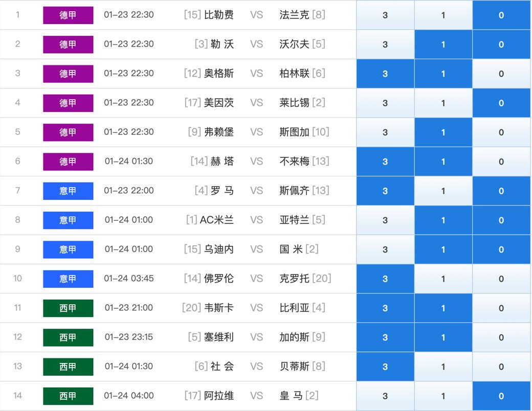Screen dimensions: 532x411
Task: Open team AC米兰 in match 8
Action: (217, 220)
